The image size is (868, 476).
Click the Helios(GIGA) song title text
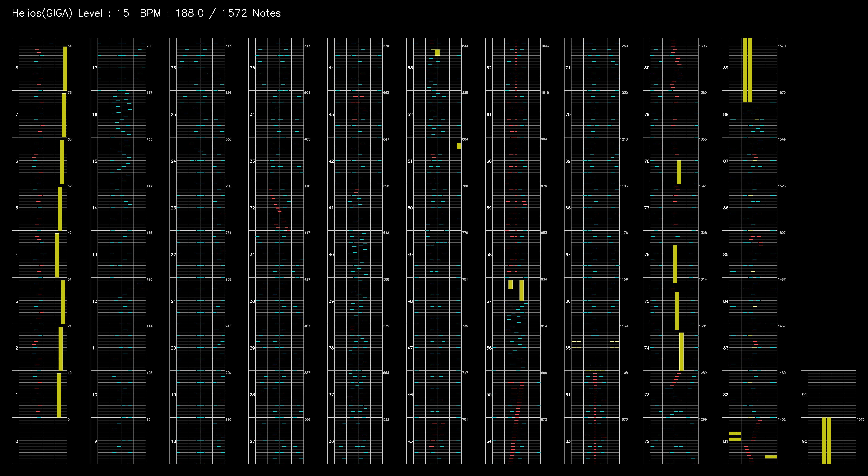click(42, 13)
